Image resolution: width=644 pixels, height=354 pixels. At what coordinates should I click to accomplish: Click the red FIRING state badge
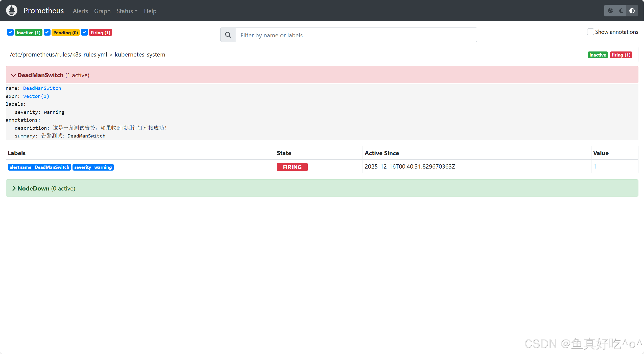click(x=292, y=167)
